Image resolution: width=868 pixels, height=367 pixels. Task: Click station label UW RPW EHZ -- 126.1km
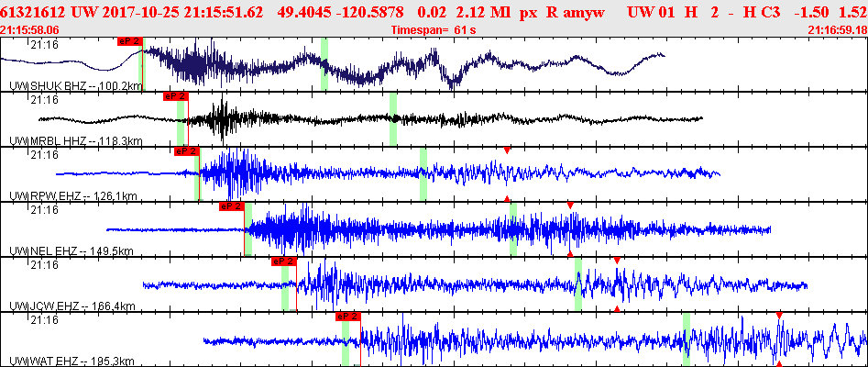pos(73,195)
